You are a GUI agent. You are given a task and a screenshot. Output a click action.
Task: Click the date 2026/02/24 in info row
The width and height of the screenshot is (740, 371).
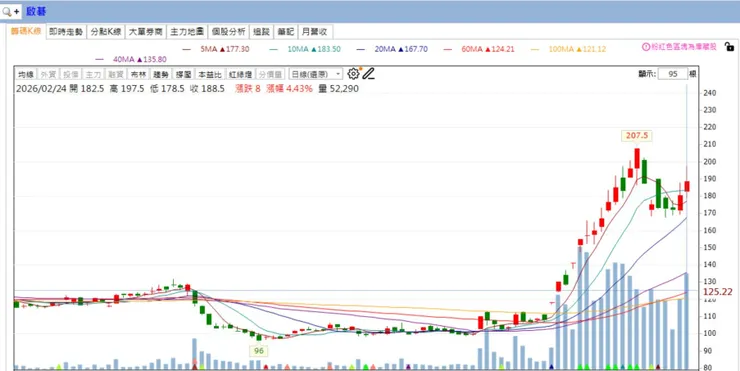coord(41,89)
